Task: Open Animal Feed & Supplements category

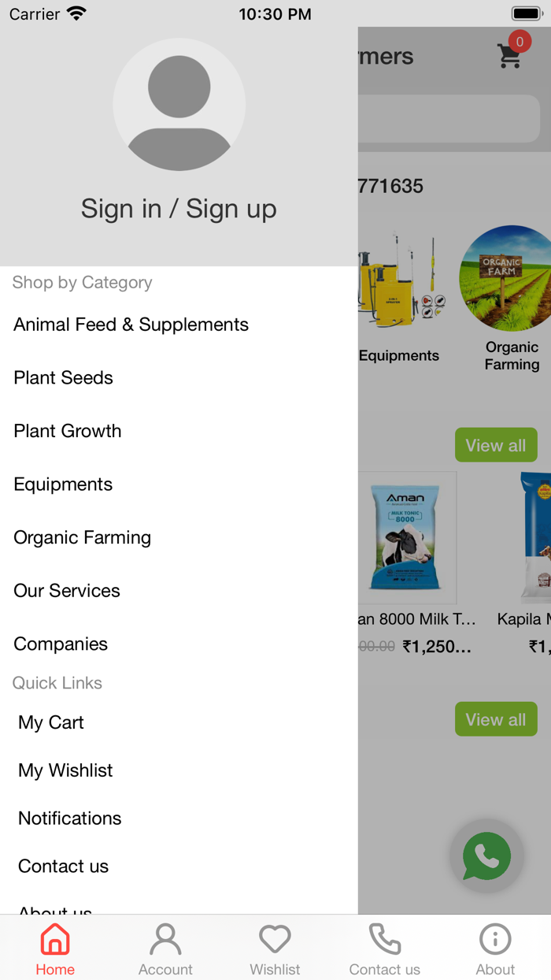Action: coord(131,325)
